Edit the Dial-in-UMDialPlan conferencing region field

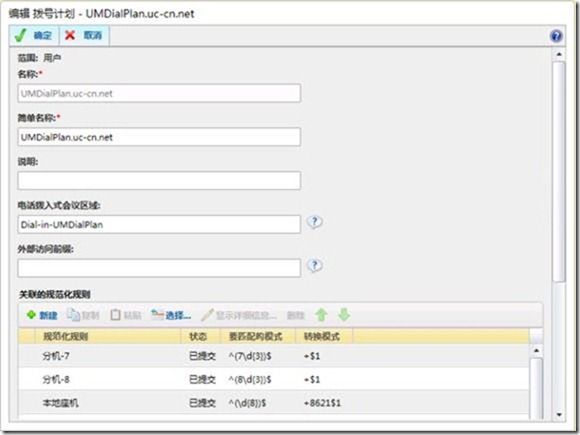(159, 224)
